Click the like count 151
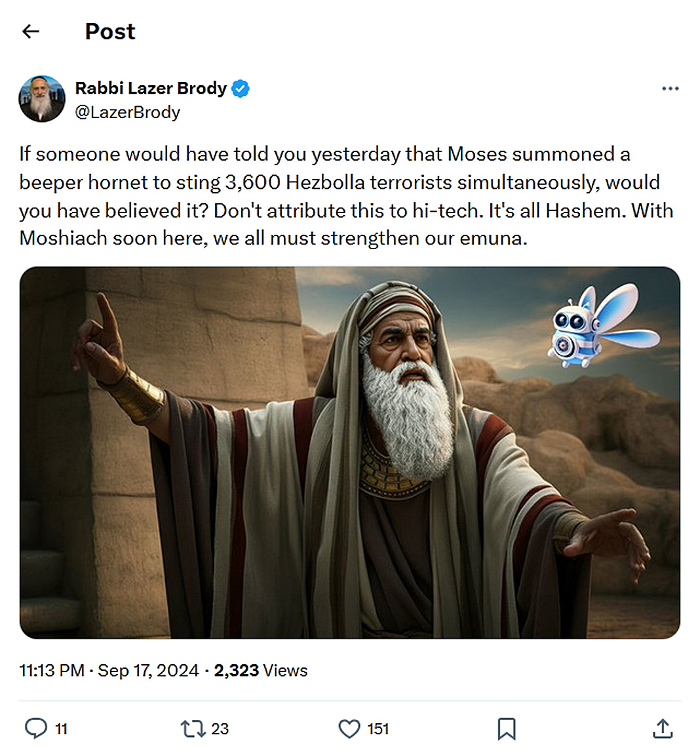Image resolution: width=700 pixels, height=756 pixels. pos(378,729)
